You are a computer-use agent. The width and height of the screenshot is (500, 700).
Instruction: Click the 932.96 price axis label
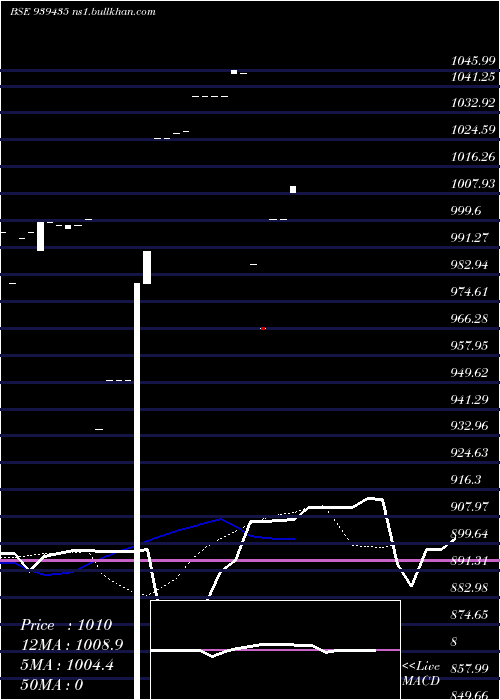(469, 426)
